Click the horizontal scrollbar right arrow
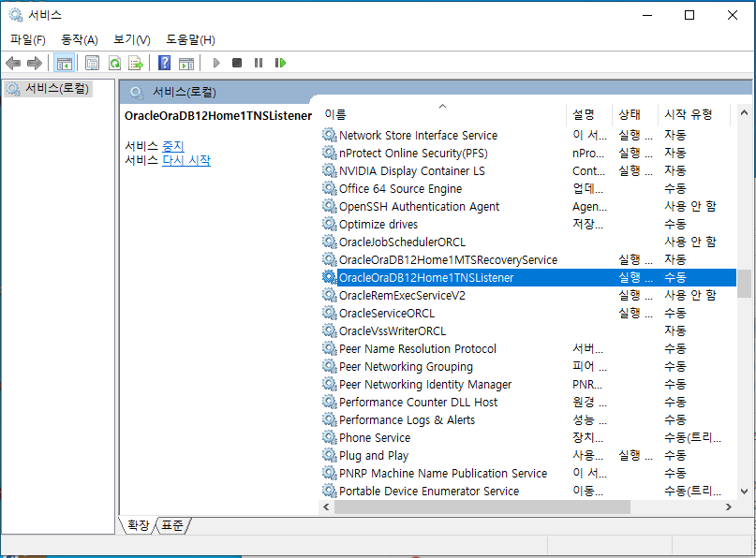Image resolution: width=756 pixels, height=558 pixels. (729, 507)
